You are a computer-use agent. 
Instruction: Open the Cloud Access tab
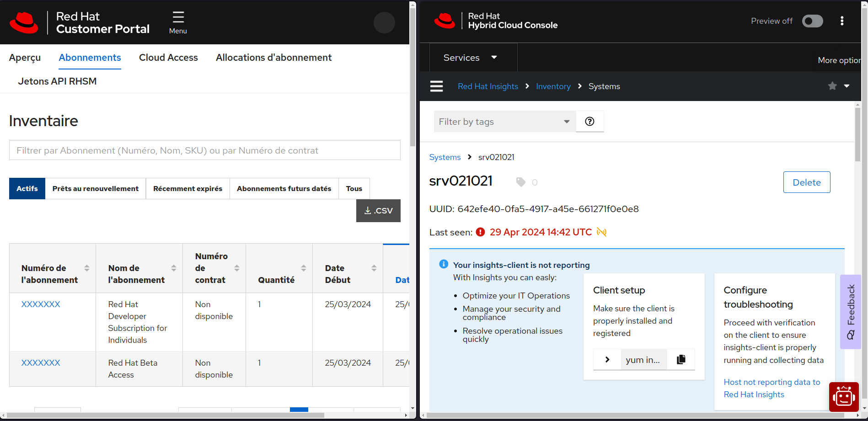[168, 58]
